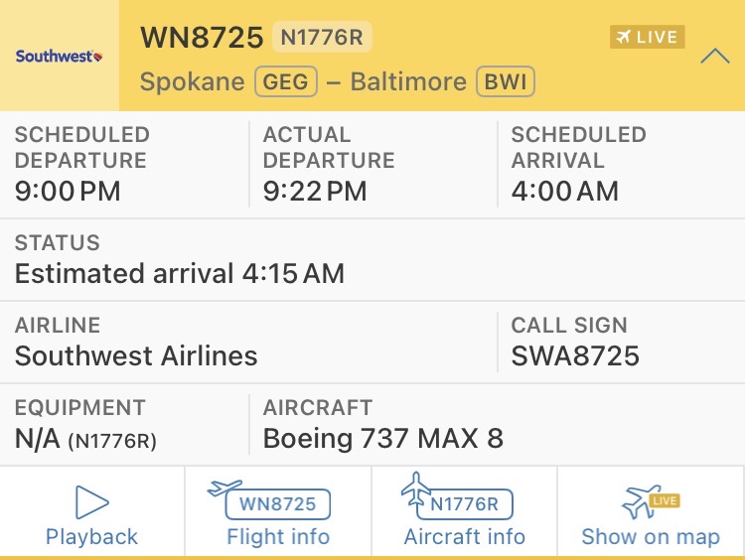Click the Flight info label
Image resolution: width=745 pixels, height=560 pixels.
(277, 537)
